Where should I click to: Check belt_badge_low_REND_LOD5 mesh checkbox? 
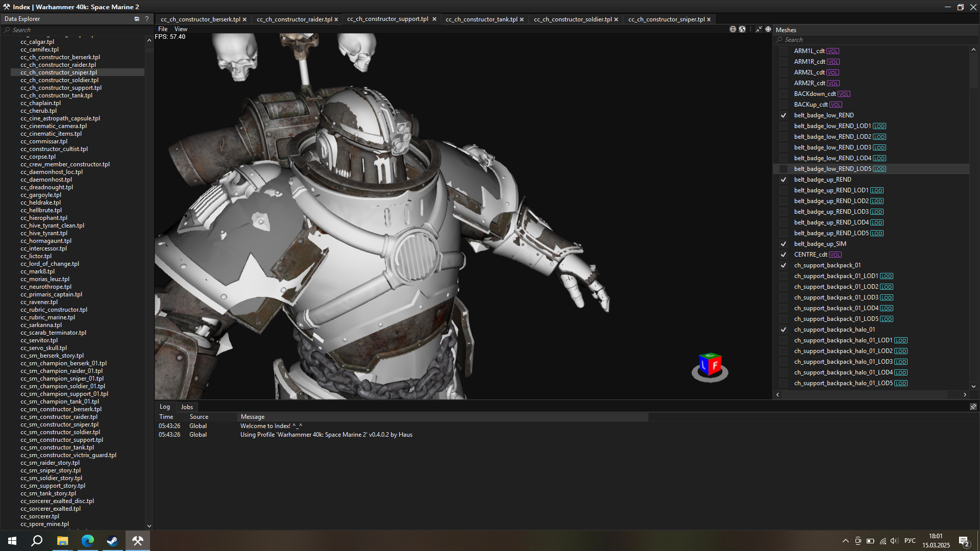tap(783, 169)
